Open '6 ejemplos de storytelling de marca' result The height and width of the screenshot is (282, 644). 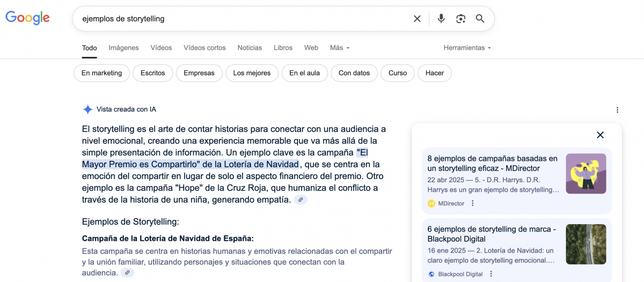pyautogui.click(x=492, y=234)
